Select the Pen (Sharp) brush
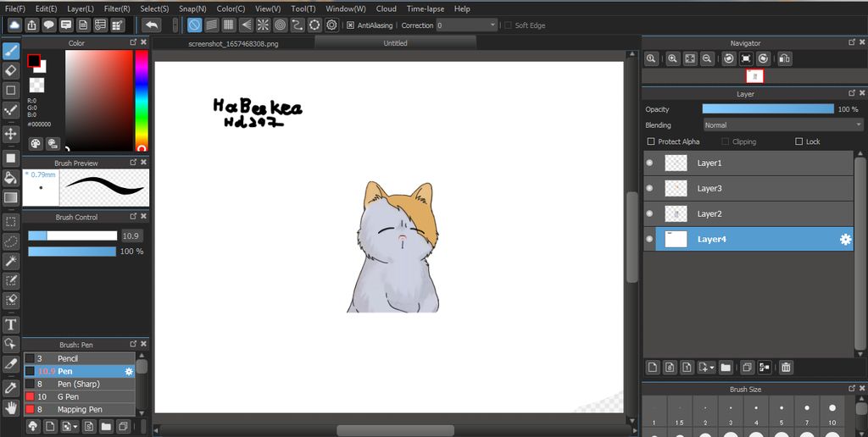 click(x=79, y=384)
